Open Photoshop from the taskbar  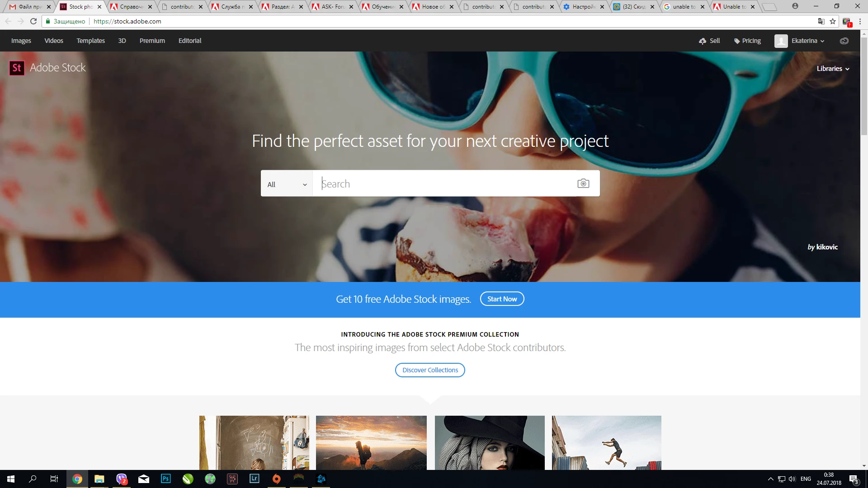[x=166, y=479]
